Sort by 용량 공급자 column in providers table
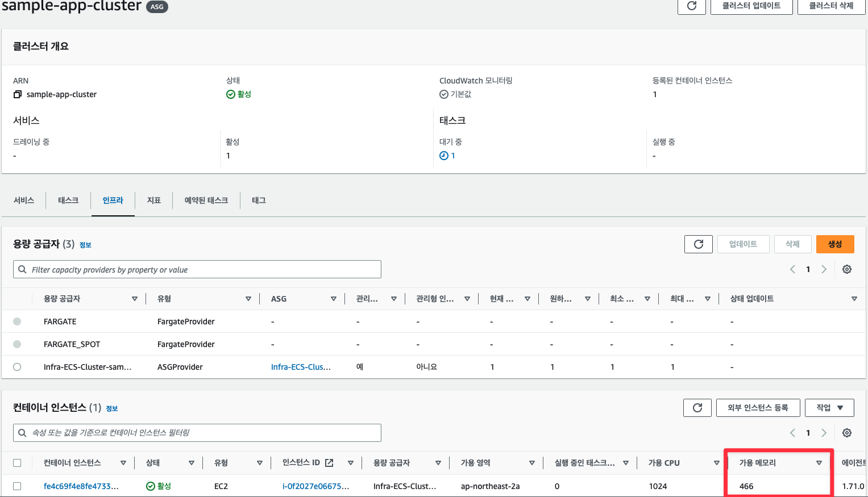The image size is (868, 497). click(135, 299)
